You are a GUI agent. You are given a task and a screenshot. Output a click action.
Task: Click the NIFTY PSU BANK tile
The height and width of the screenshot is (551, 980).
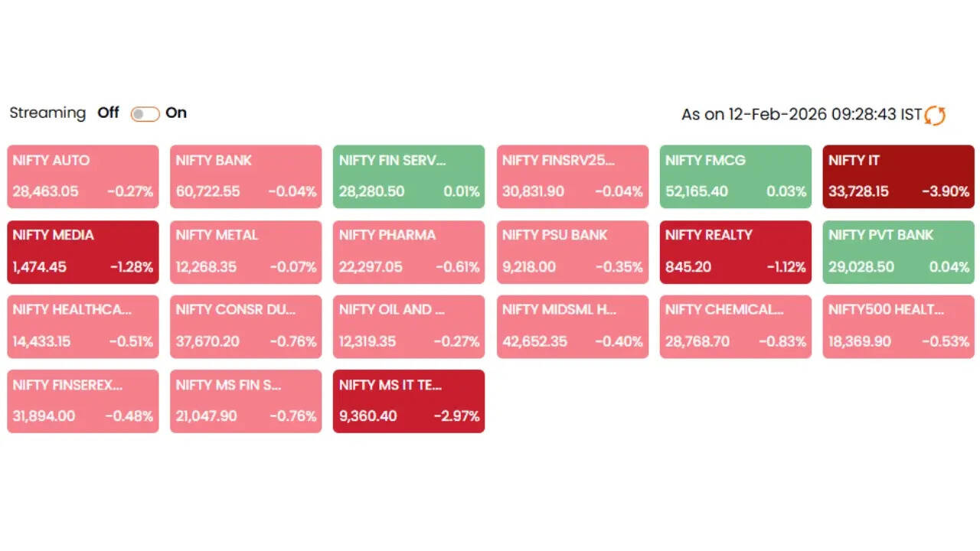[572, 252]
